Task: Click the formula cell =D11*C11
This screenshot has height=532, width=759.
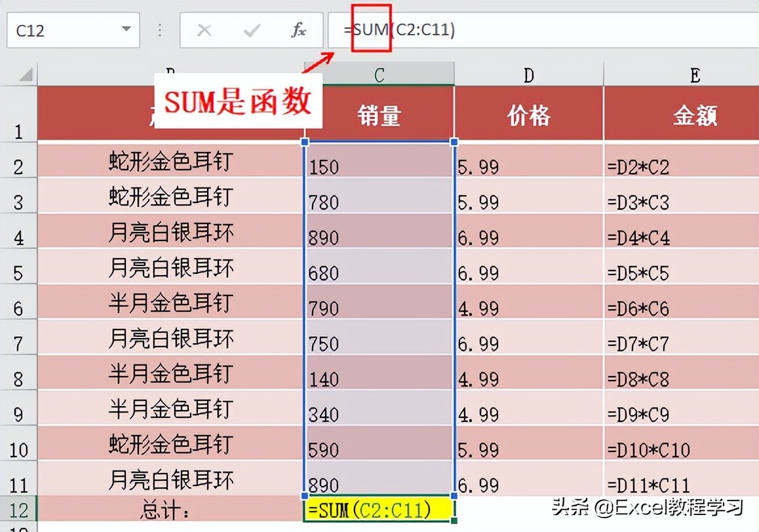Action: coord(682,478)
